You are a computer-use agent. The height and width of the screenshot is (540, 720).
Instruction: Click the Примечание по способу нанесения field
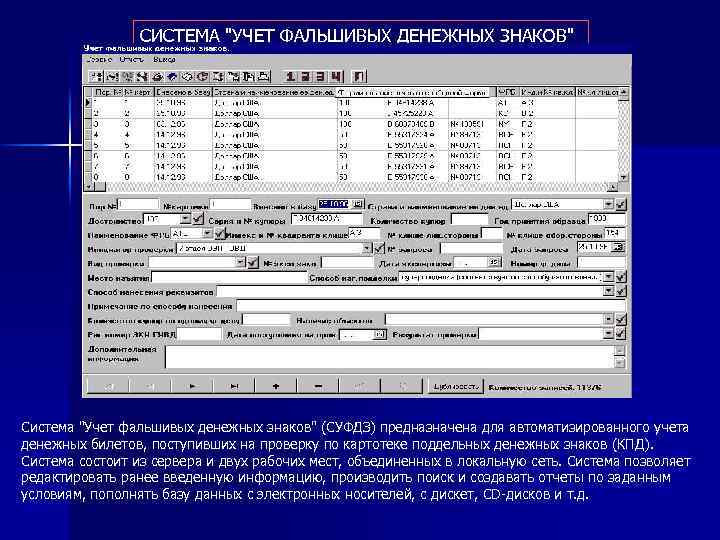[431, 305]
